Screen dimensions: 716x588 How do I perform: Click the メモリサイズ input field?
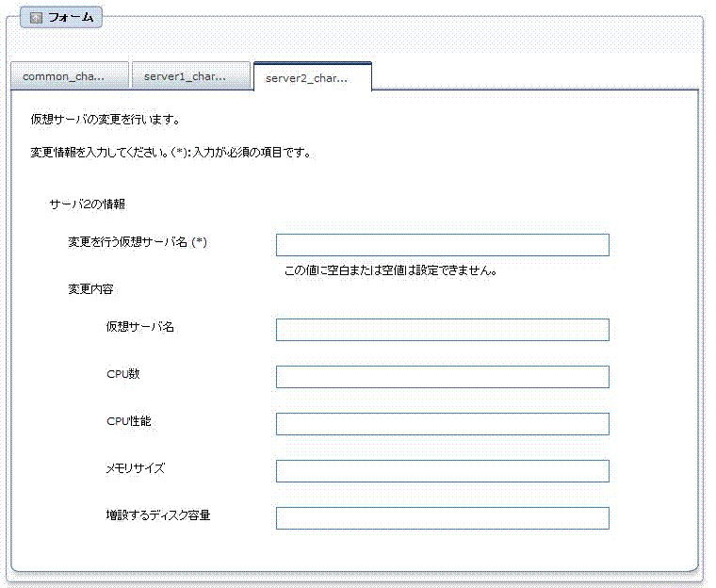coord(443,471)
